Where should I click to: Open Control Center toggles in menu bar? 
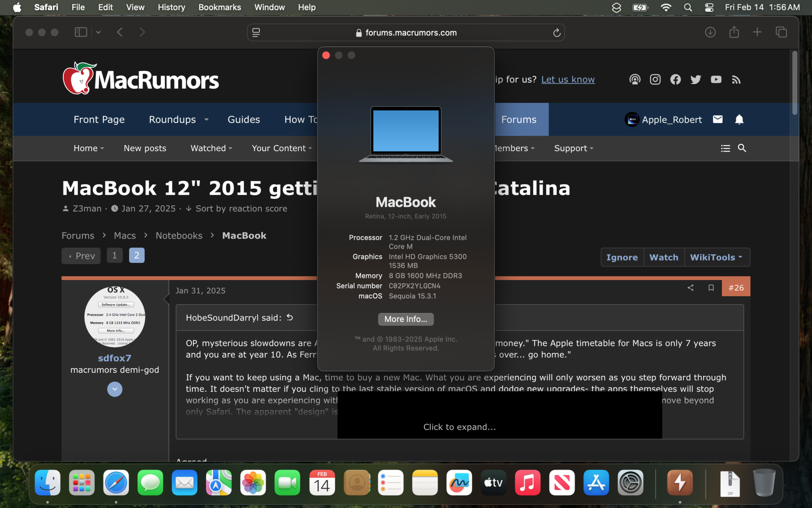(x=709, y=7)
